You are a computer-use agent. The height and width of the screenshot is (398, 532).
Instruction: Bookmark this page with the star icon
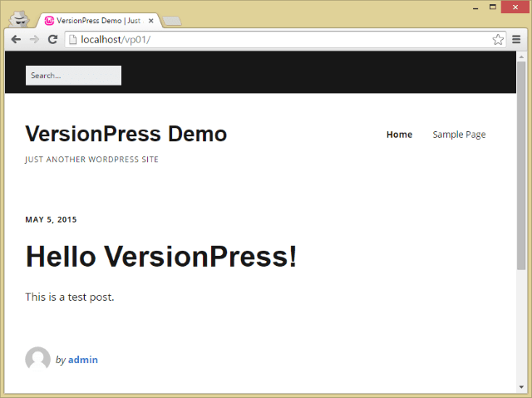[498, 40]
